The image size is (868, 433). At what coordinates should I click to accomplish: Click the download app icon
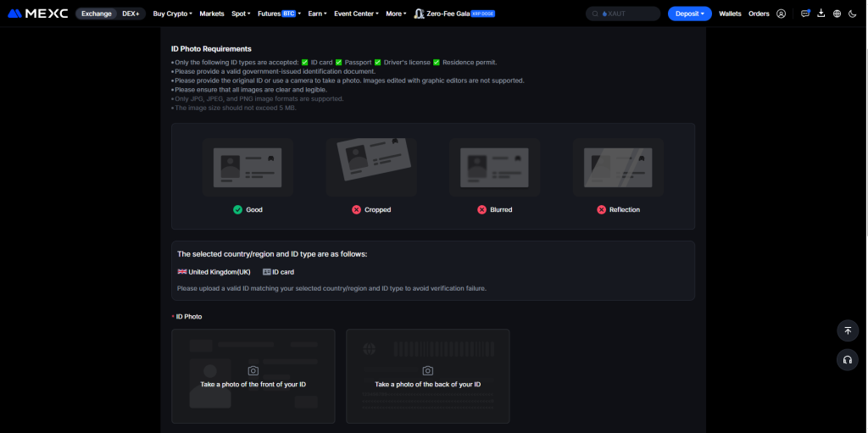point(821,14)
